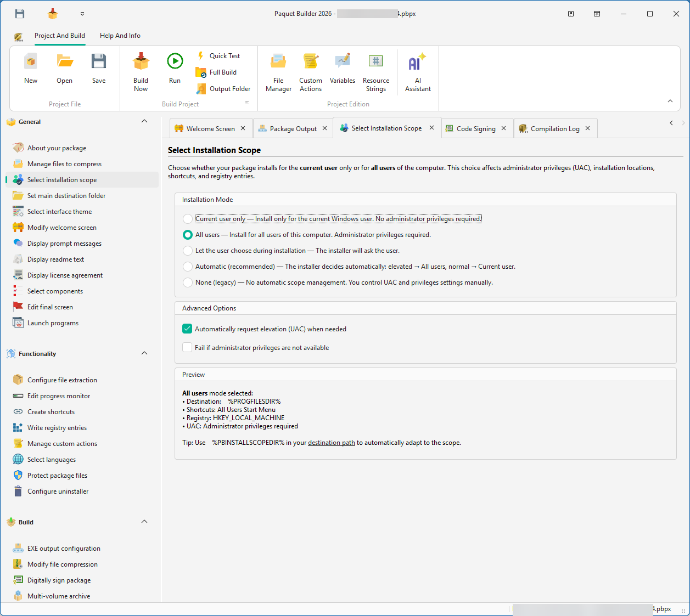Open the Help And Info ribbon tab
Viewport: 690px width, 616px height.
click(120, 36)
